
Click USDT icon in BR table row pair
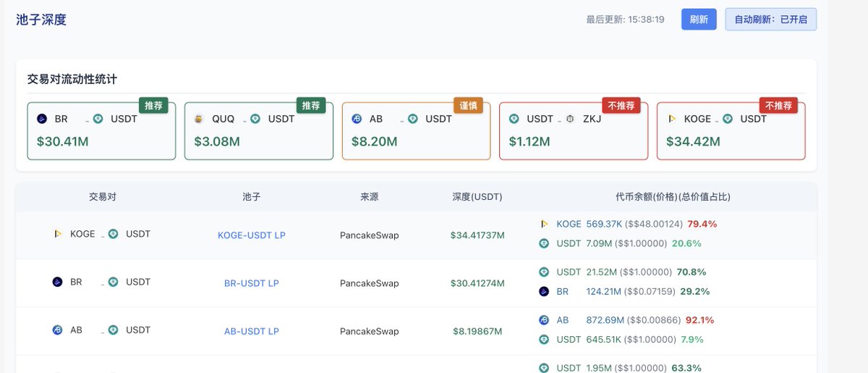tap(114, 282)
